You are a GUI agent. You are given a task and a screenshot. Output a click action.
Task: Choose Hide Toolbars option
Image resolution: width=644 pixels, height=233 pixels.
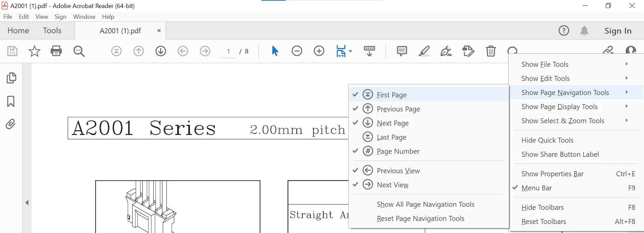576,207
